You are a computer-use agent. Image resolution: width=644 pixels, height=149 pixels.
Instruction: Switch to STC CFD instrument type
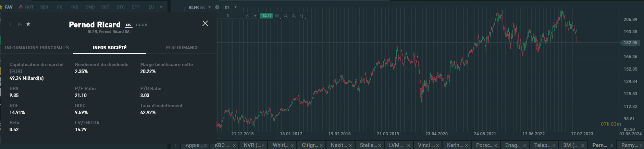(x=141, y=25)
